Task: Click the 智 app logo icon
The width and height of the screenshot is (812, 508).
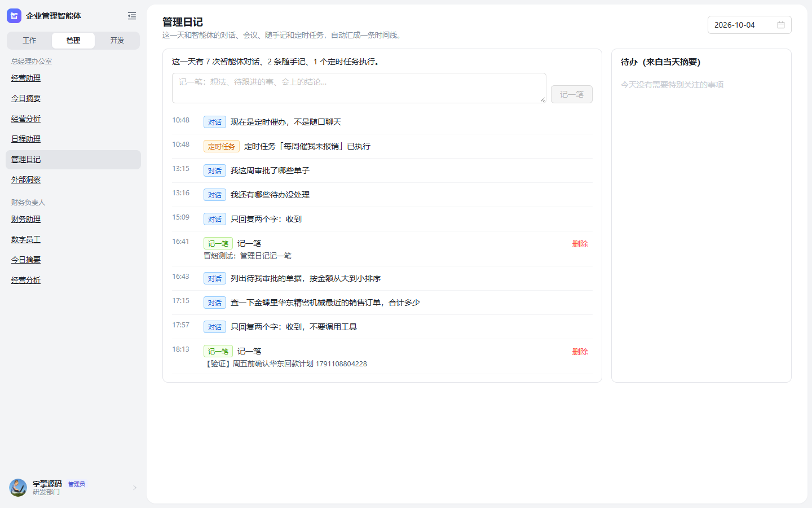Action: click(14, 16)
